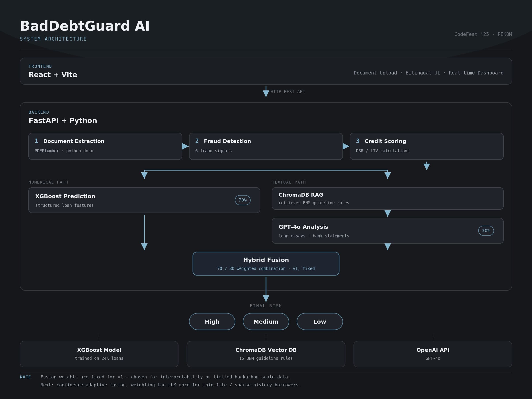Click the BACKEND section label
Viewport: 532px width, 399px height.
pyautogui.click(x=39, y=112)
